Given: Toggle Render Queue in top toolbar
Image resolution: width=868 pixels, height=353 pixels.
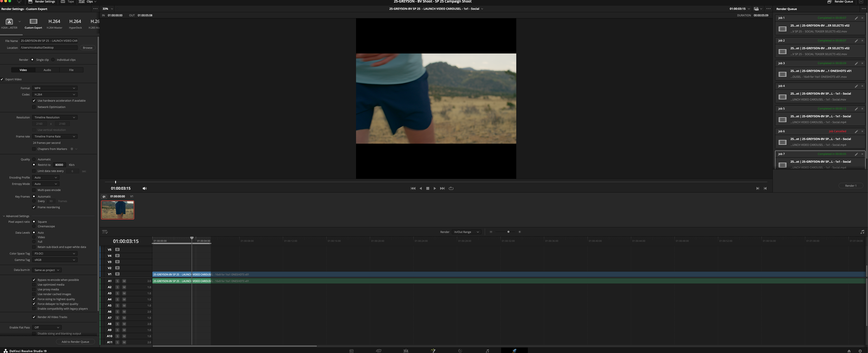Looking at the screenshot, I should point(841,2).
